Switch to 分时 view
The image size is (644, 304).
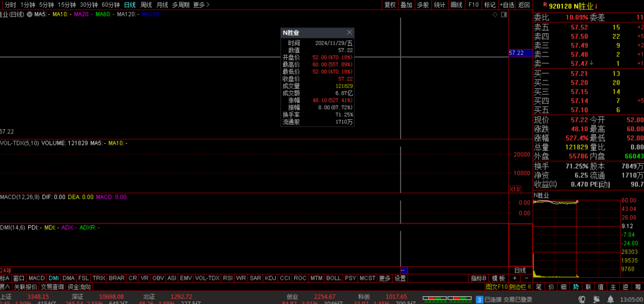pos(10,5)
